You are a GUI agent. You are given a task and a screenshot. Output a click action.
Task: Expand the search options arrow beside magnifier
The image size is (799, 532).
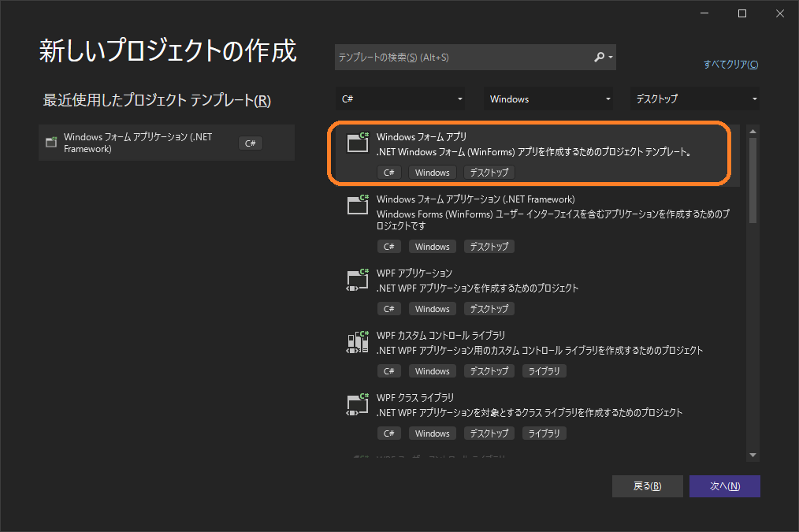[611, 58]
